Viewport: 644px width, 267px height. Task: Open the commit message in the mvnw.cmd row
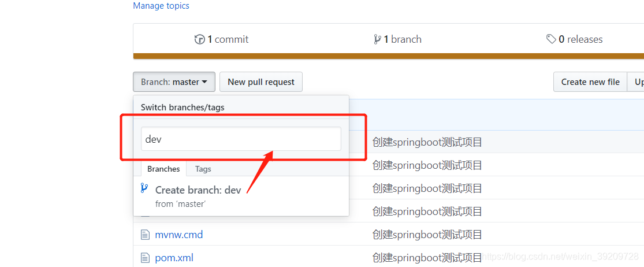coord(427,235)
